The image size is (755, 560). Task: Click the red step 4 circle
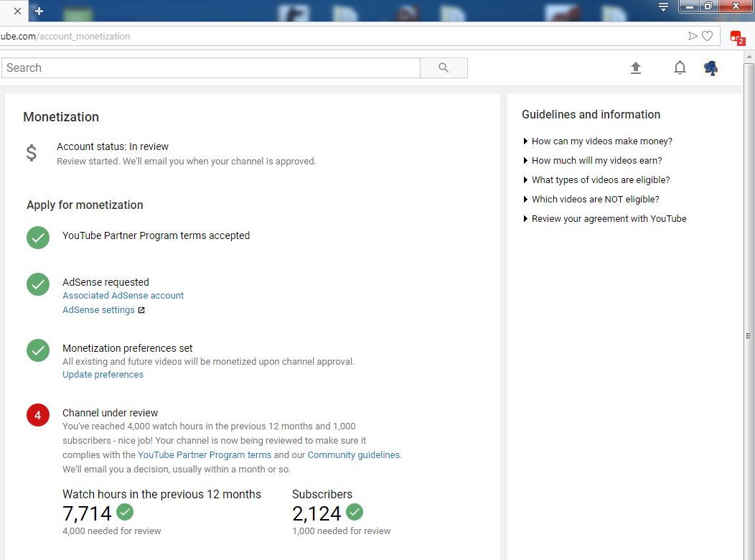pyautogui.click(x=38, y=415)
